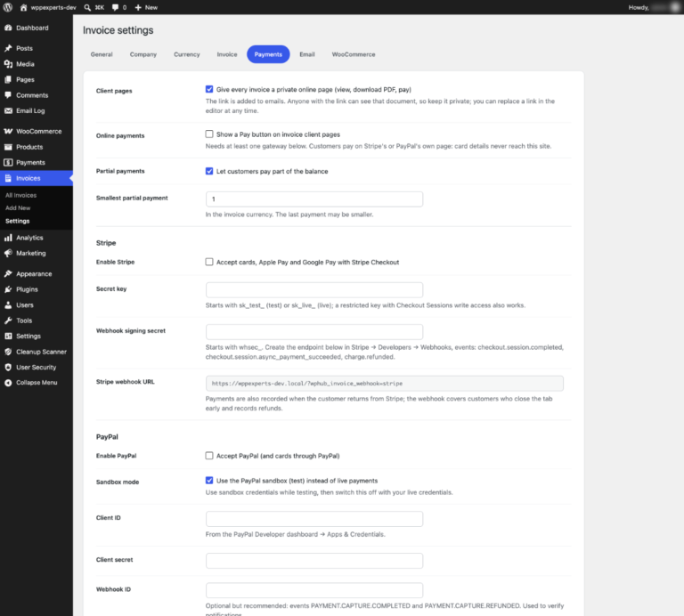Viewport: 684px width, 616px height.
Task: Click the Invoice settings page title
Action: click(x=118, y=30)
